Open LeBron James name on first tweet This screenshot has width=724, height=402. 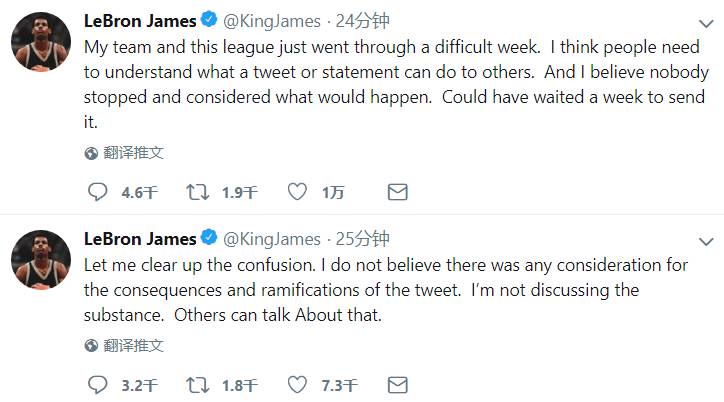140,18
